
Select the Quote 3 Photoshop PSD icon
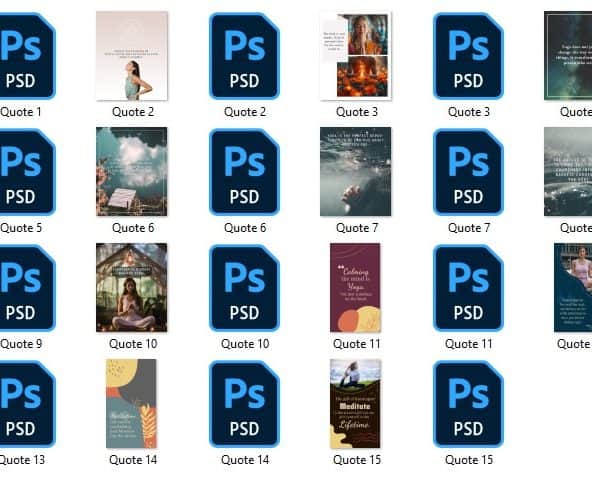click(468, 56)
